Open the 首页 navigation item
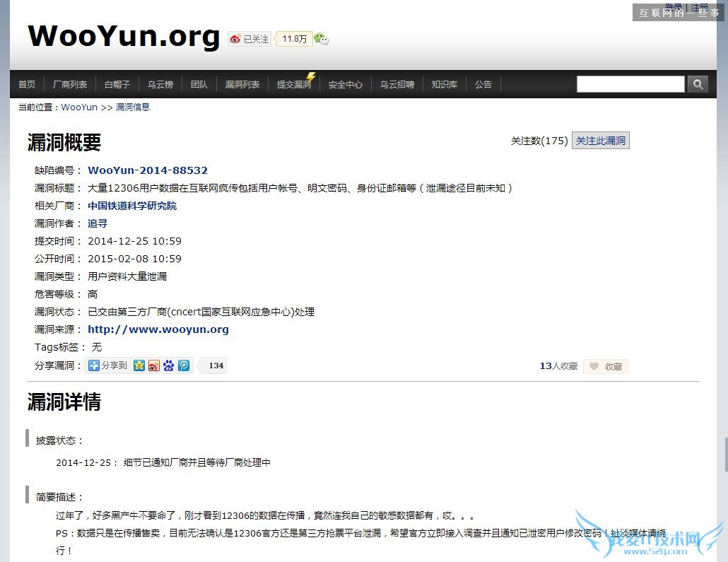The height and width of the screenshot is (562, 728). (x=27, y=84)
